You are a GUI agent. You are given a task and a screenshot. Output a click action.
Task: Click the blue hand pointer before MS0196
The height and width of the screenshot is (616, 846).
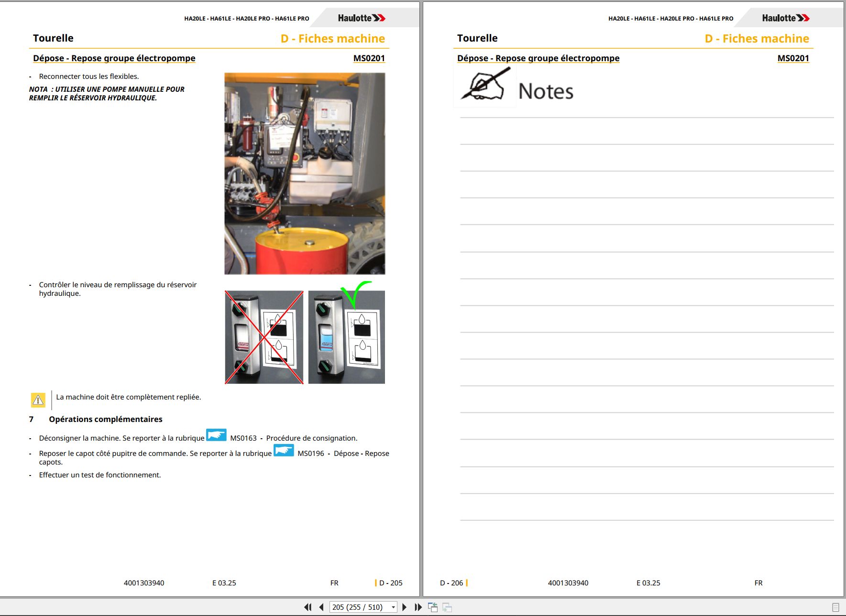tap(284, 451)
